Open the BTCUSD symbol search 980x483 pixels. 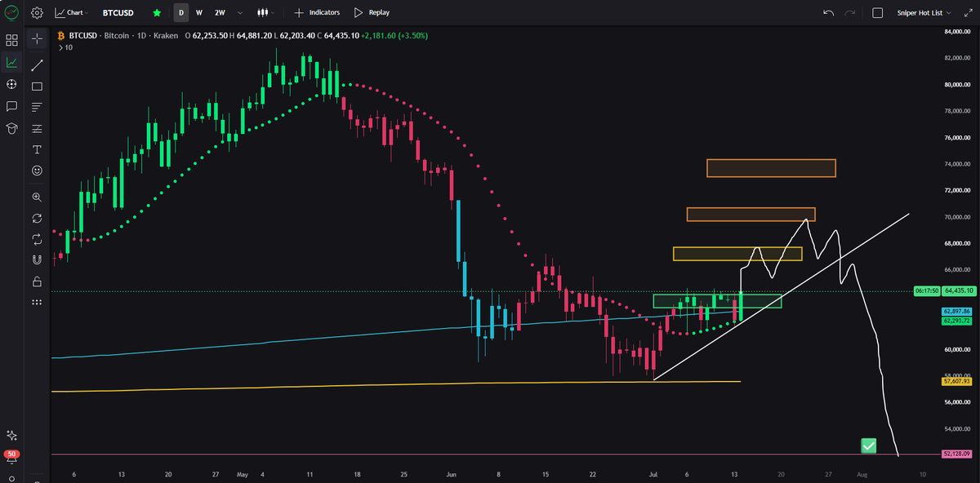pos(118,12)
